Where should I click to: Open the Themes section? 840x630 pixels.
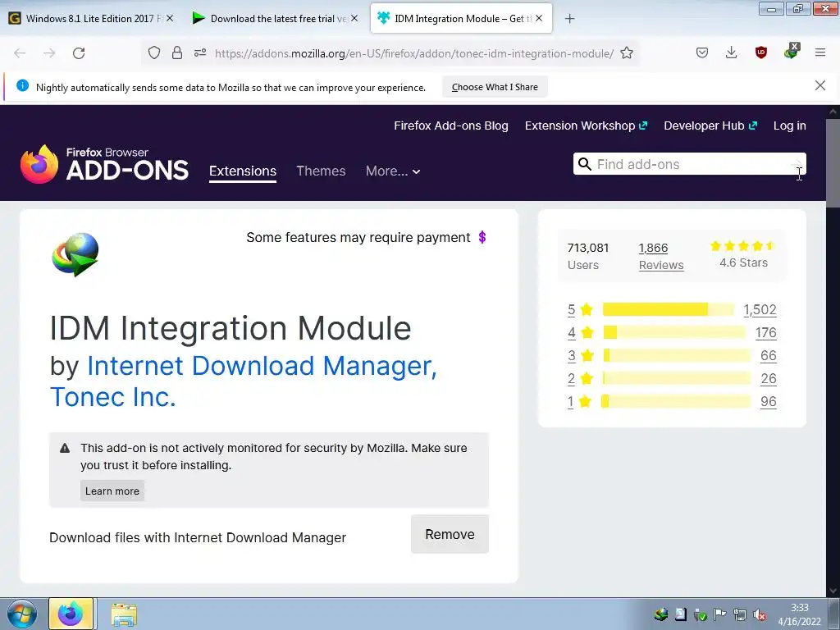click(321, 171)
